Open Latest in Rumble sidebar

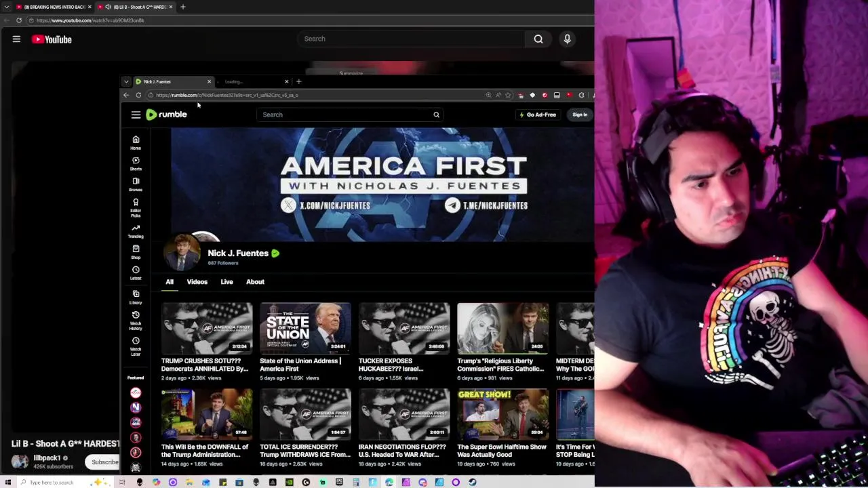(x=136, y=273)
